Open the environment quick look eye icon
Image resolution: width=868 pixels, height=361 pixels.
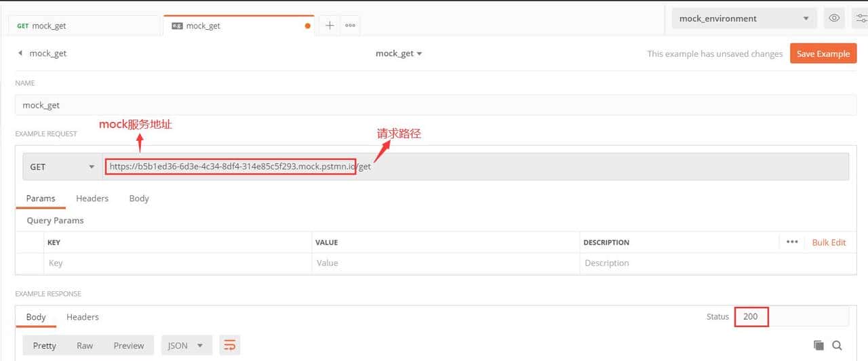tap(835, 18)
